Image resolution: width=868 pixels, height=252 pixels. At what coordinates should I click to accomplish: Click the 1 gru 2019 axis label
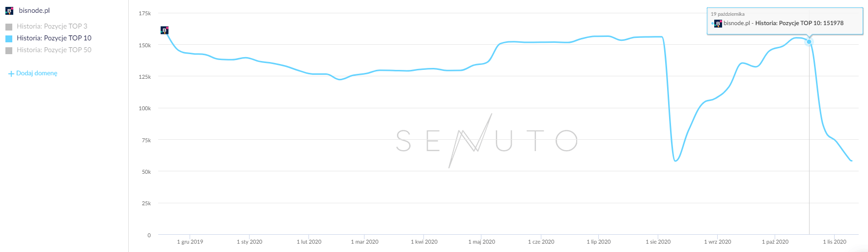click(190, 242)
